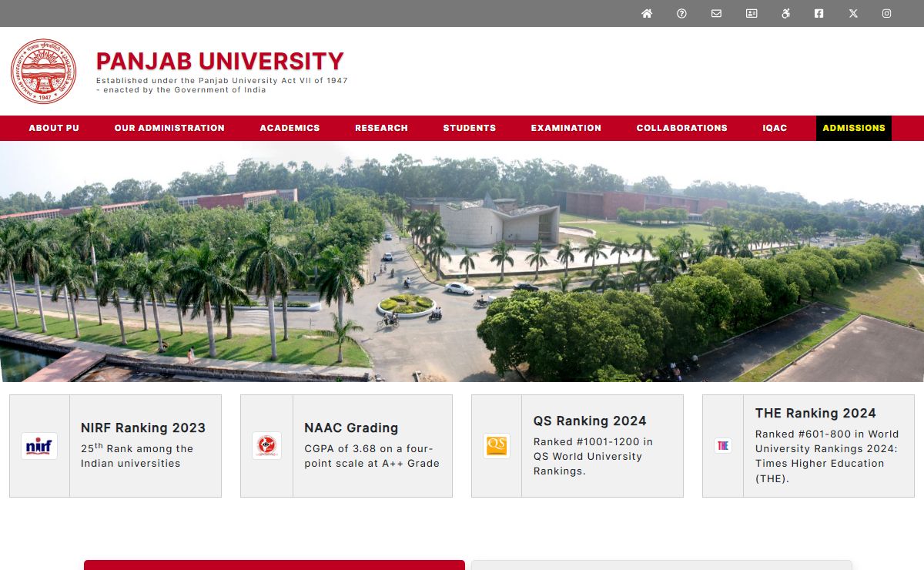Click the QS logo icon
Screen dimensions: 924x570
pyautogui.click(x=497, y=446)
